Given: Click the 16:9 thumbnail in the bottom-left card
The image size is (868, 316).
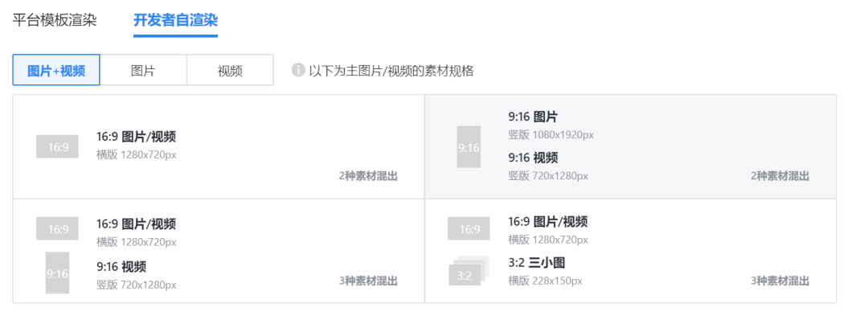Looking at the screenshot, I should point(58,228).
